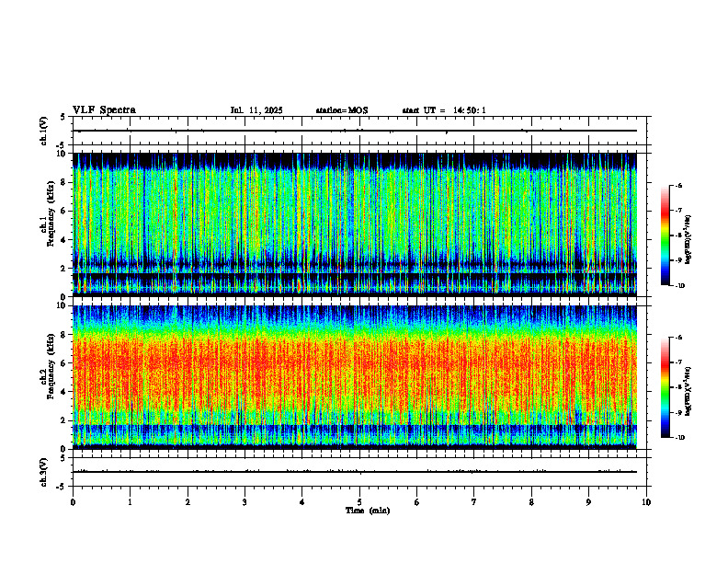Click the "Time (min)" axis title
Image resolution: width=728 pixels, height=563 pixels.
pos(368,511)
